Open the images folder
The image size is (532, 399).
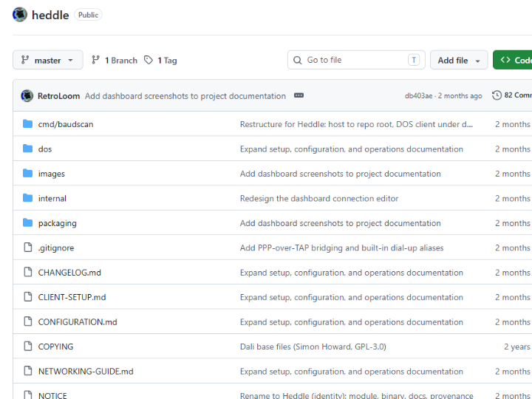[x=51, y=174]
